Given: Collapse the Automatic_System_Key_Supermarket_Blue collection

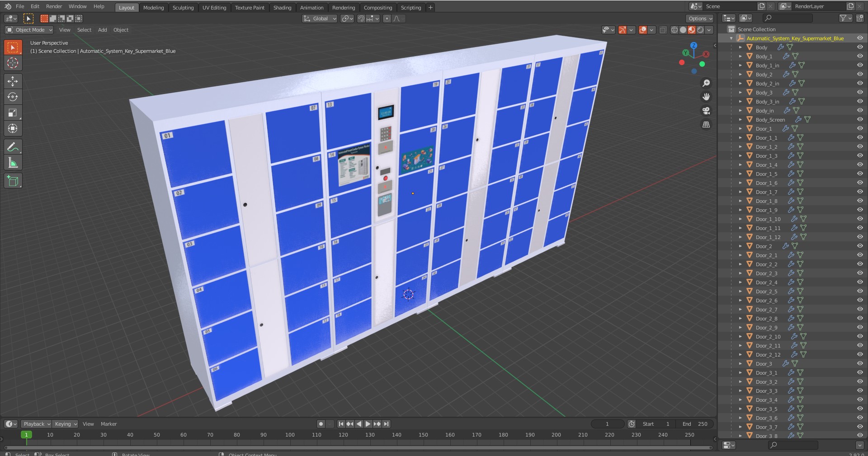Looking at the screenshot, I should click(x=731, y=38).
